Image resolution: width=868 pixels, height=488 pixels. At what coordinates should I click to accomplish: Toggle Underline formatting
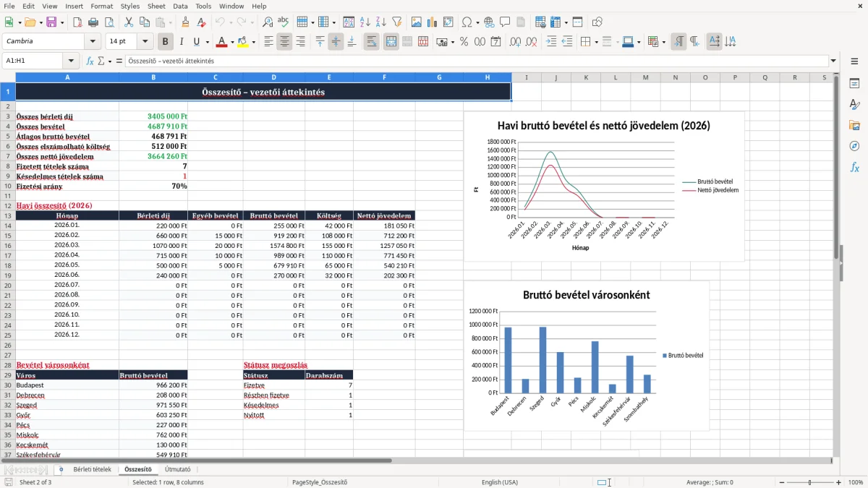tap(197, 42)
